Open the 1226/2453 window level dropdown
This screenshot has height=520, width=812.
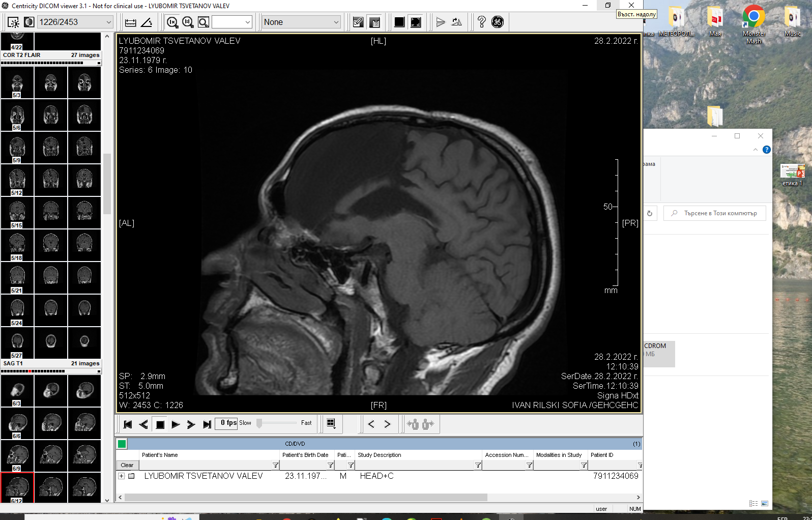click(108, 22)
